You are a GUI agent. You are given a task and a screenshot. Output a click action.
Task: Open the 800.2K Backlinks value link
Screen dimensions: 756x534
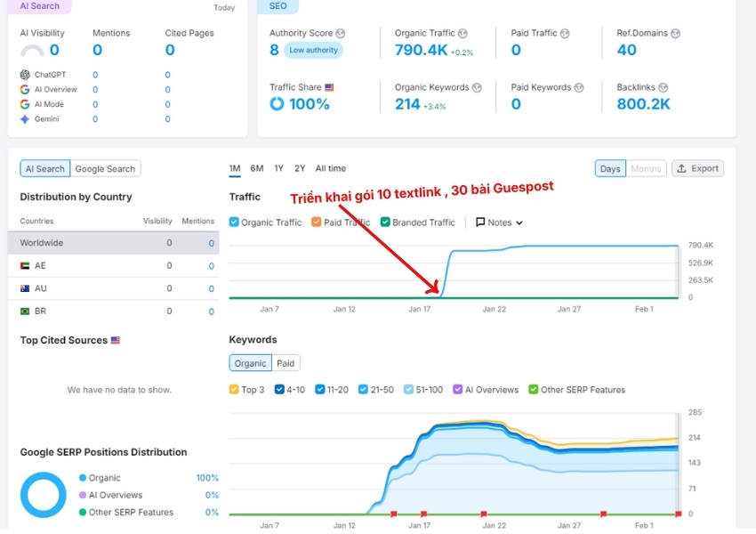coord(643,104)
